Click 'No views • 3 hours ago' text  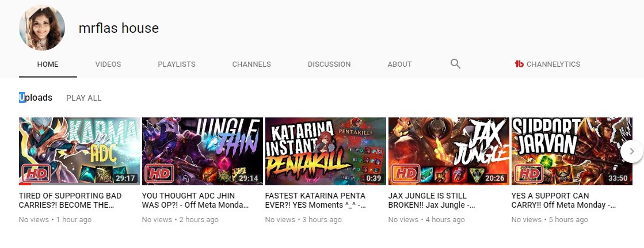tap(303, 220)
